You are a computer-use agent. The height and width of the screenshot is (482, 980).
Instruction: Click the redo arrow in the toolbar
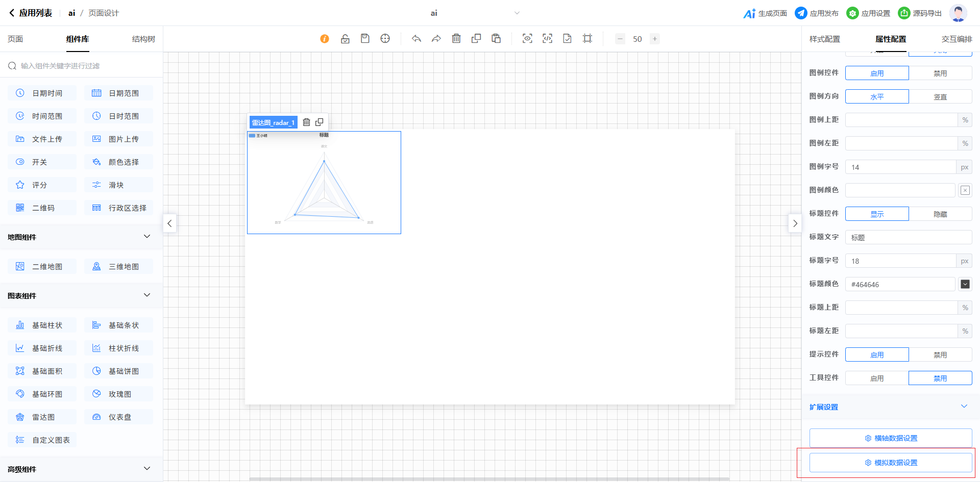[436, 39]
